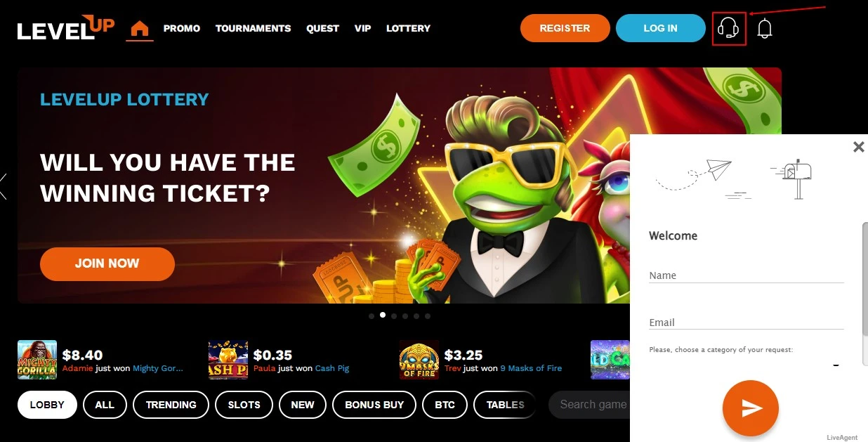
Task: Open the PROMO menu item
Action: (x=182, y=29)
